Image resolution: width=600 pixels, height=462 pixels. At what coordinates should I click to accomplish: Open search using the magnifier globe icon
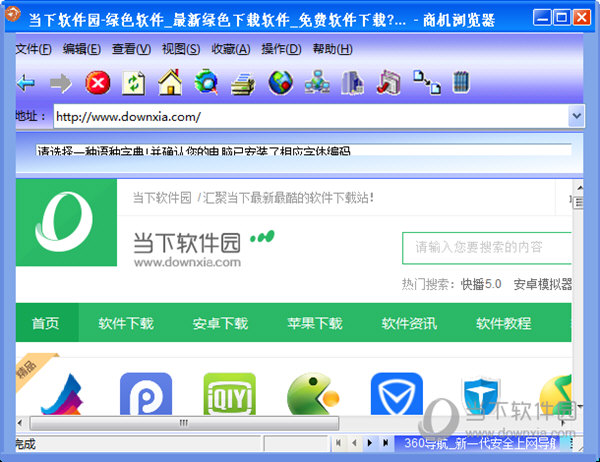[x=206, y=82]
